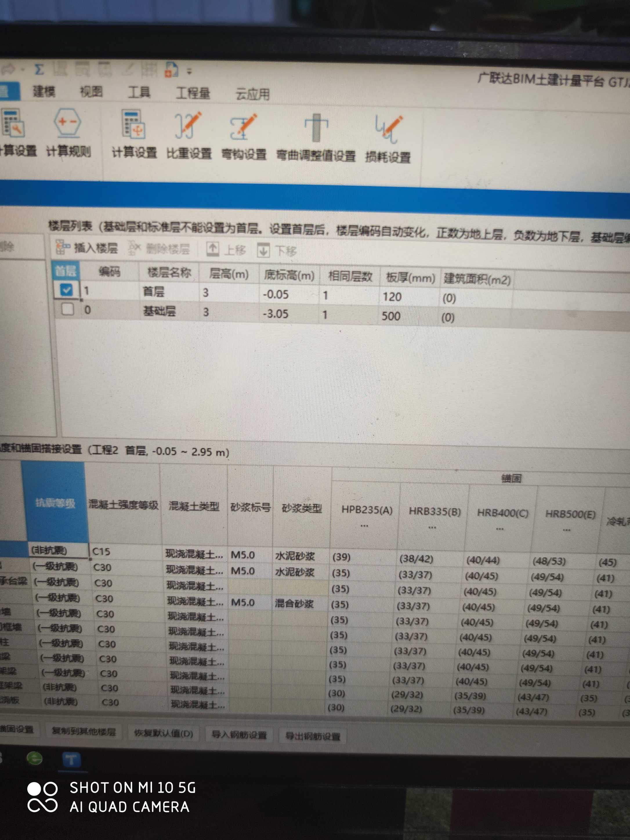Open 弯钩设置 hook settings

[244, 137]
